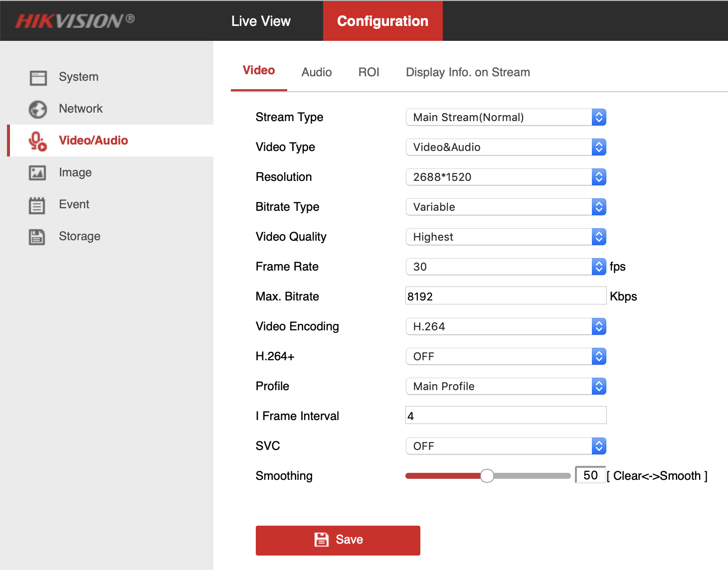Open the Stream Type dropdown
The image size is (728, 570).
pos(598,117)
